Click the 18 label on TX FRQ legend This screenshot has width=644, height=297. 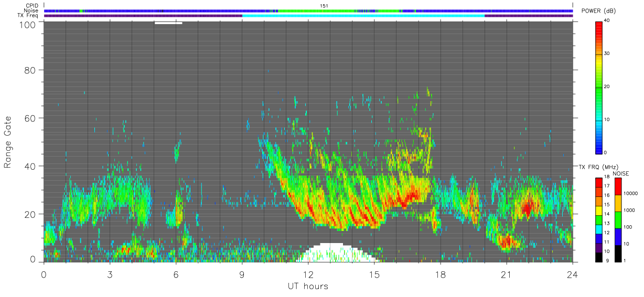(607, 177)
